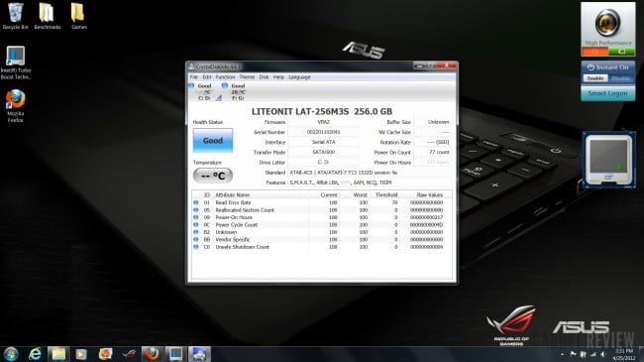Launch Internet Explorer from taskbar

36,354
